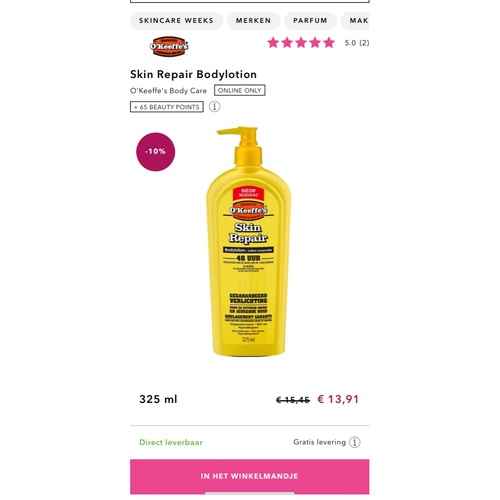
Task: Click the Skin Repair Bodylotion title
Action: tap(193, 74)
